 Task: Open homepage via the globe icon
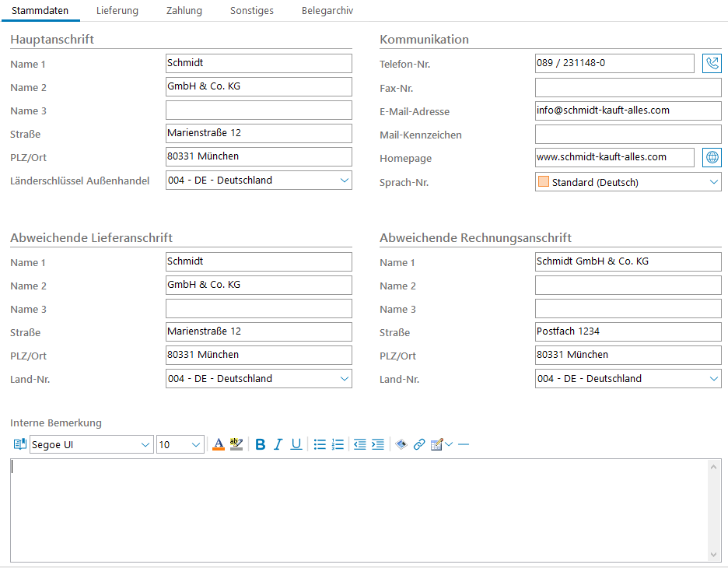711,158
